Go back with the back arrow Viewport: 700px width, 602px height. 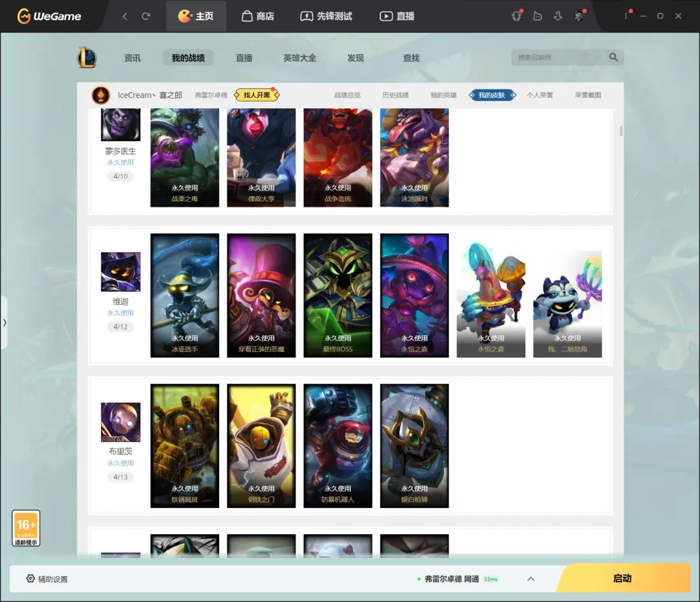(124, 16)
